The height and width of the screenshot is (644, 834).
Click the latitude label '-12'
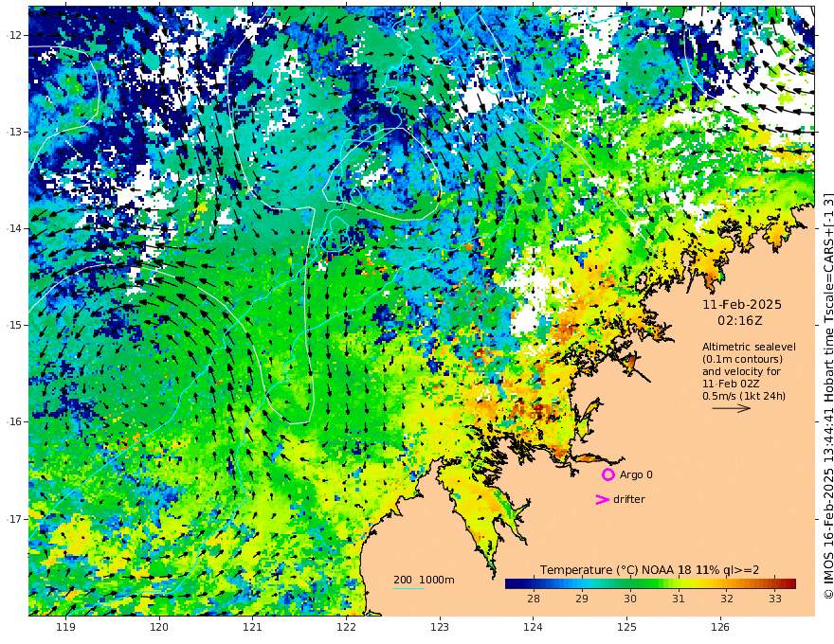pos(14,35)
